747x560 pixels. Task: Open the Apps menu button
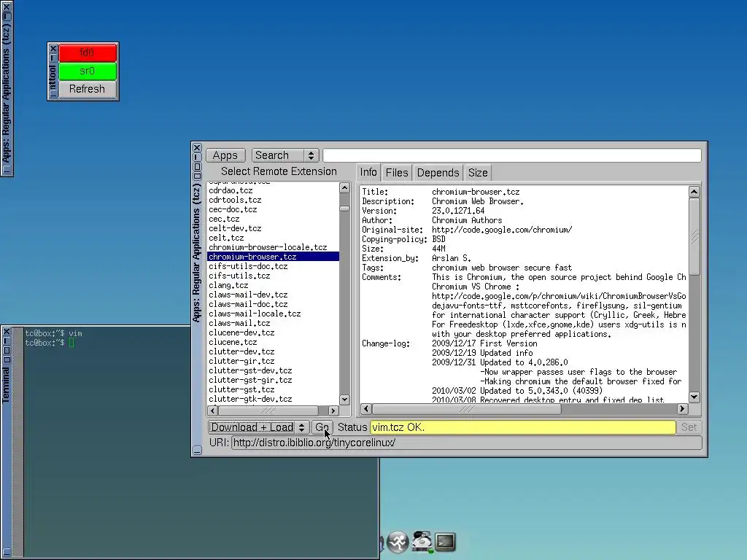[x=225, y=155]
